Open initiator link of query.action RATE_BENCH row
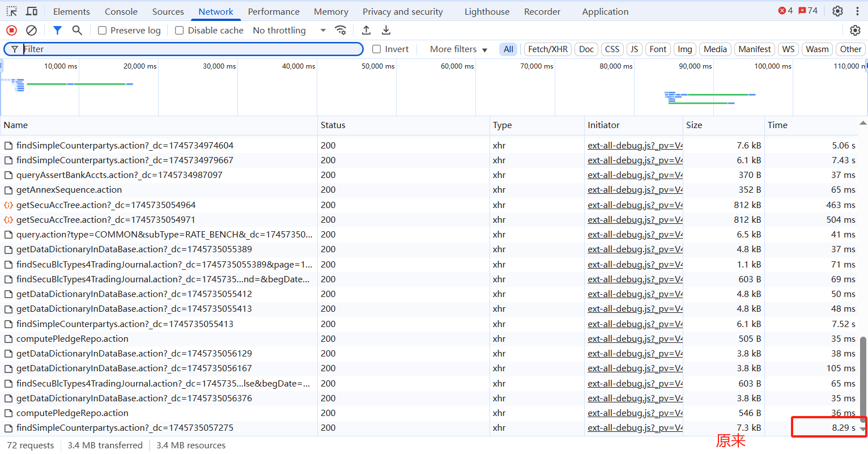The image size is (868, 454). [635, 235]
